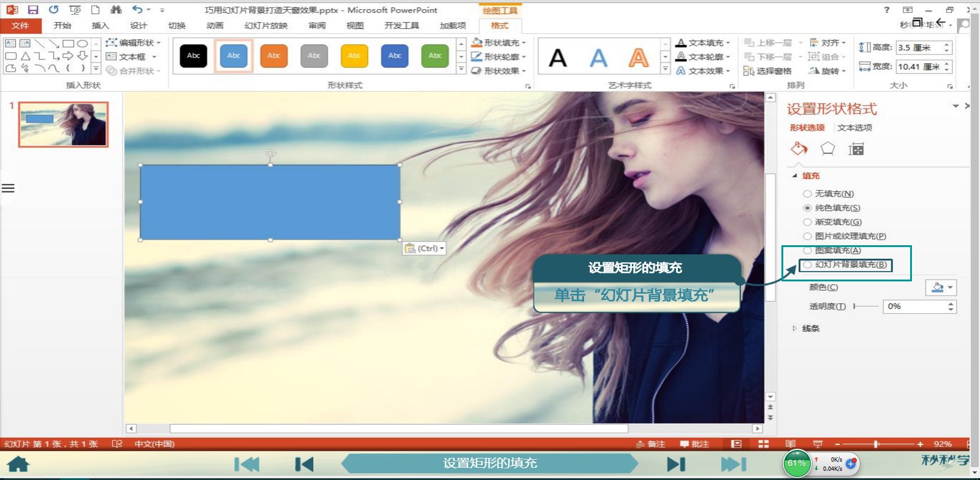Open the 插入 tab
The image size is (980, 480).
(x=100, y=26)
